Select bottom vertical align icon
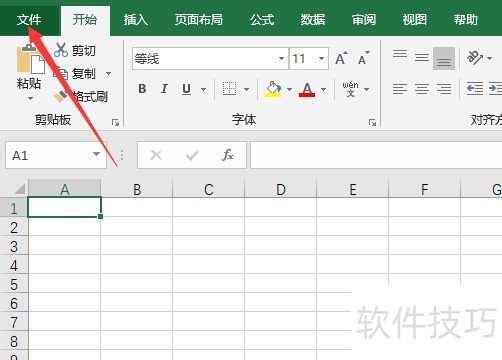 pyautogui.click(x=444, y=58)
